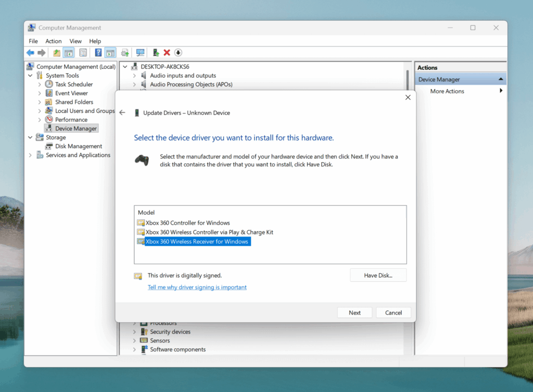Go back using the dialog's back arrow
Screen dimensions: 533x392
122,113
